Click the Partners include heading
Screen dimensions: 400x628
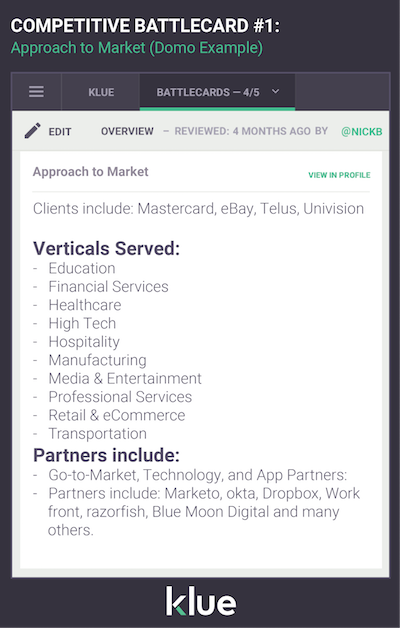107,455
